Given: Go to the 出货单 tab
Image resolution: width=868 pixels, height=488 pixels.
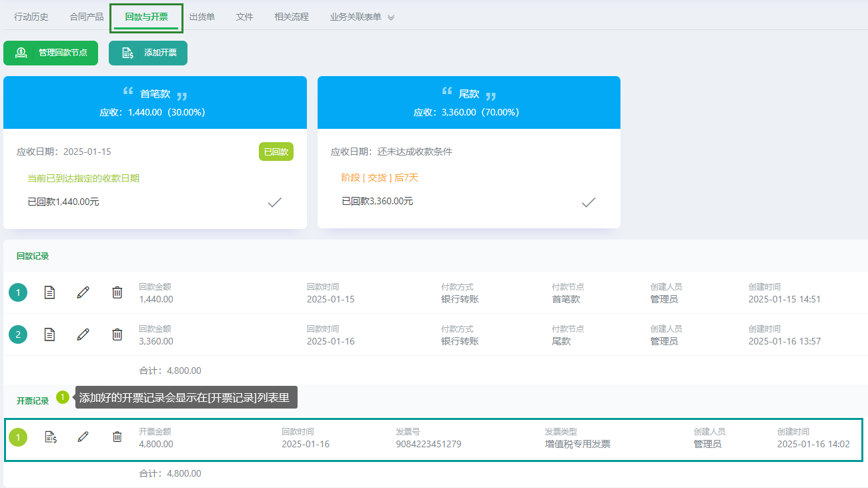Looking at the screenshot, I should (202, 17).
